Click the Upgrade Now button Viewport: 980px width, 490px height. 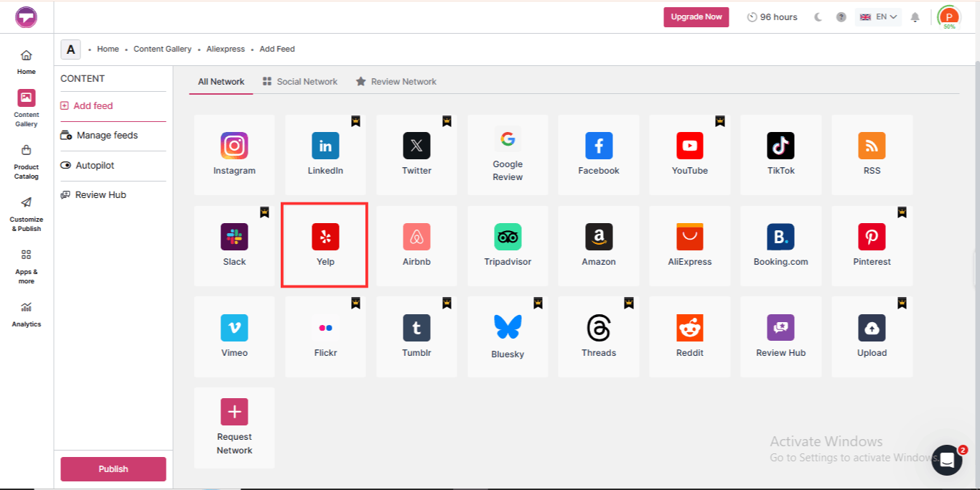pyautogui.click(x=696, y=17)
